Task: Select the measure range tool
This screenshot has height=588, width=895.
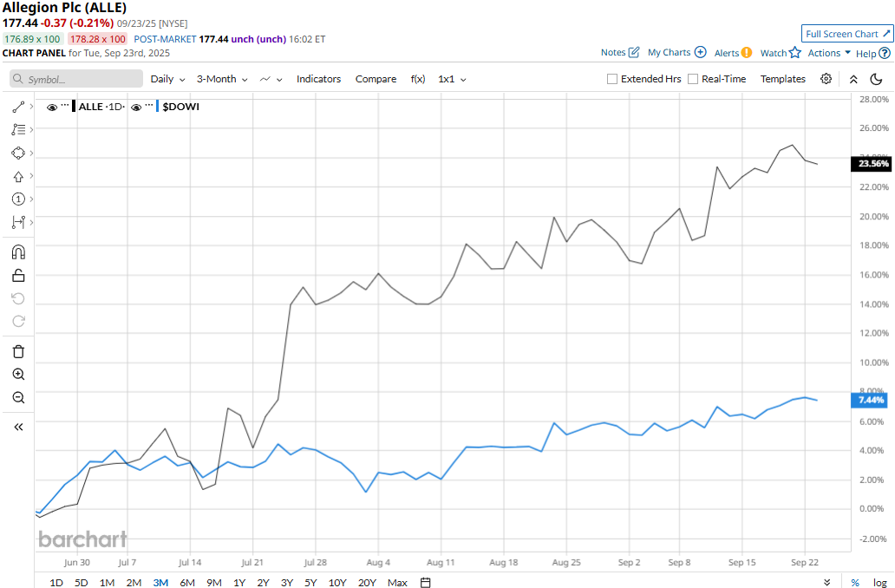Action: (18, 222)
